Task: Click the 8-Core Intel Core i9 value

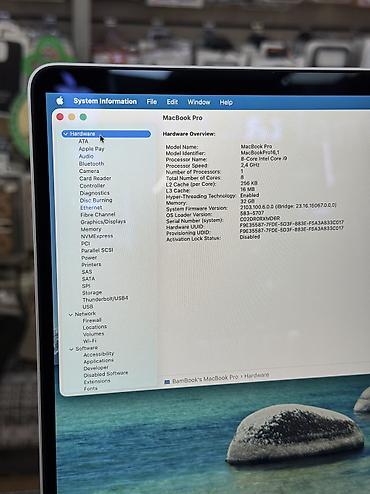Action: pyautogui.click(x=264, y=159)
